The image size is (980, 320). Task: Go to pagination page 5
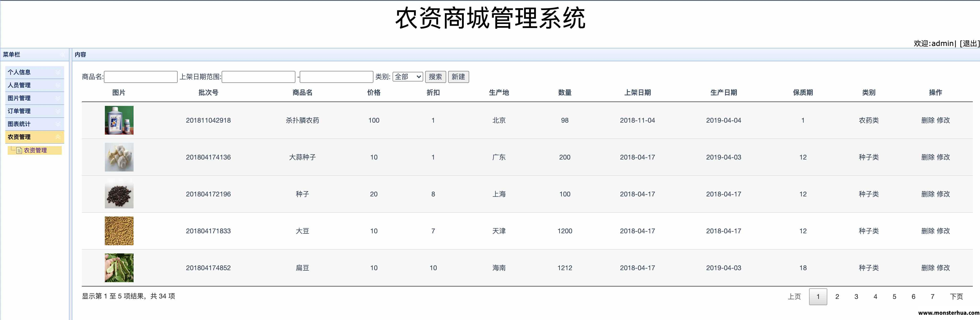coord(894,297)
